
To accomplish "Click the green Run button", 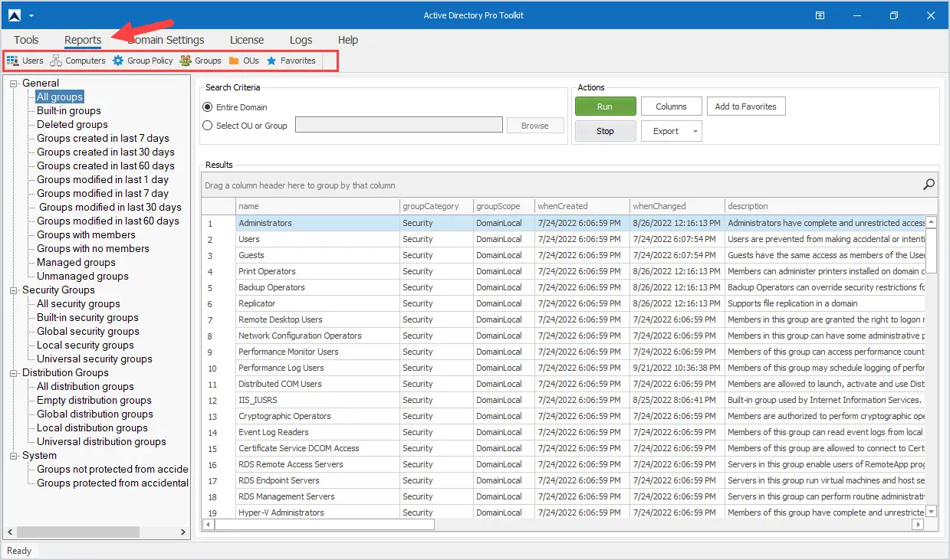I will point(606,106).
